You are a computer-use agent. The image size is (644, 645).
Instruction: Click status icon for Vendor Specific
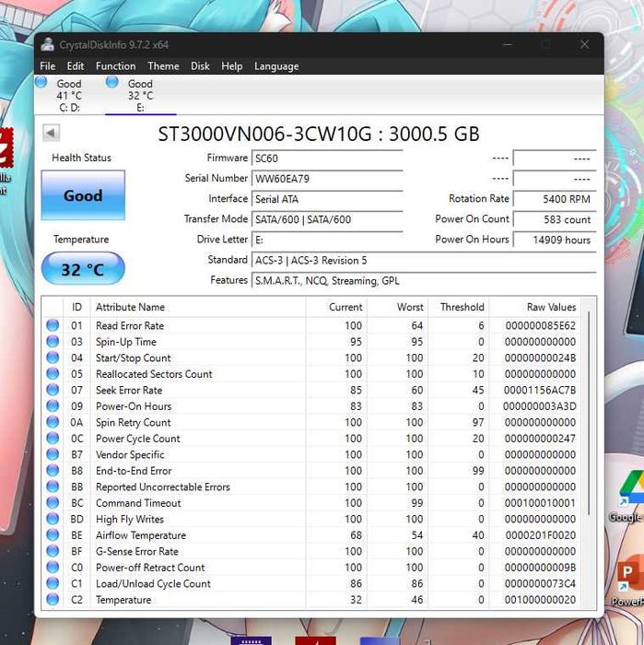tap(53, 454)
